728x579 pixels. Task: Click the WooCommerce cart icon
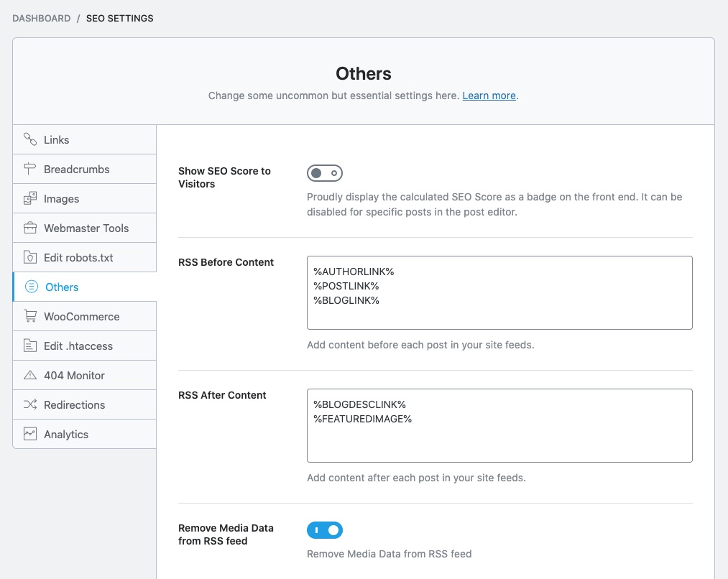point(30,316)
